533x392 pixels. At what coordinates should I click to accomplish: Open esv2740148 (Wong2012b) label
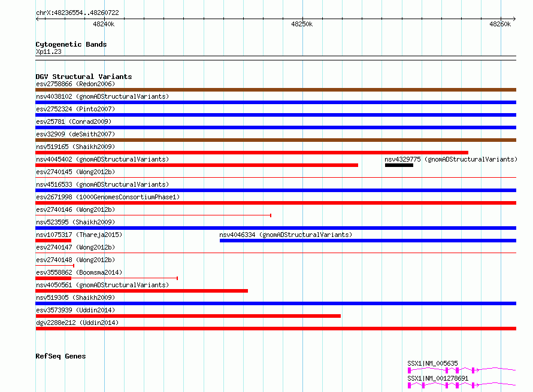click(75, 260)
